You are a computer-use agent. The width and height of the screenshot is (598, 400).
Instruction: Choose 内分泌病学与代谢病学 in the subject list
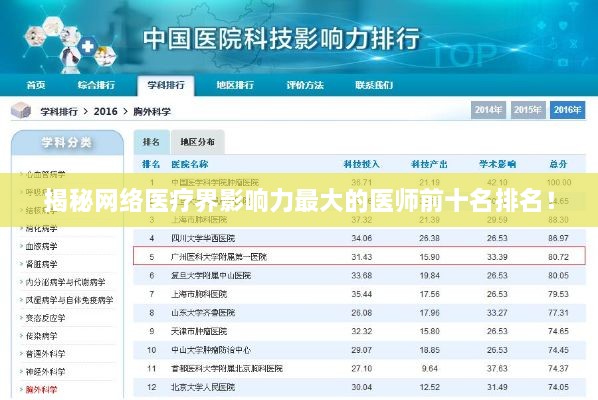[x=65, y=282]
